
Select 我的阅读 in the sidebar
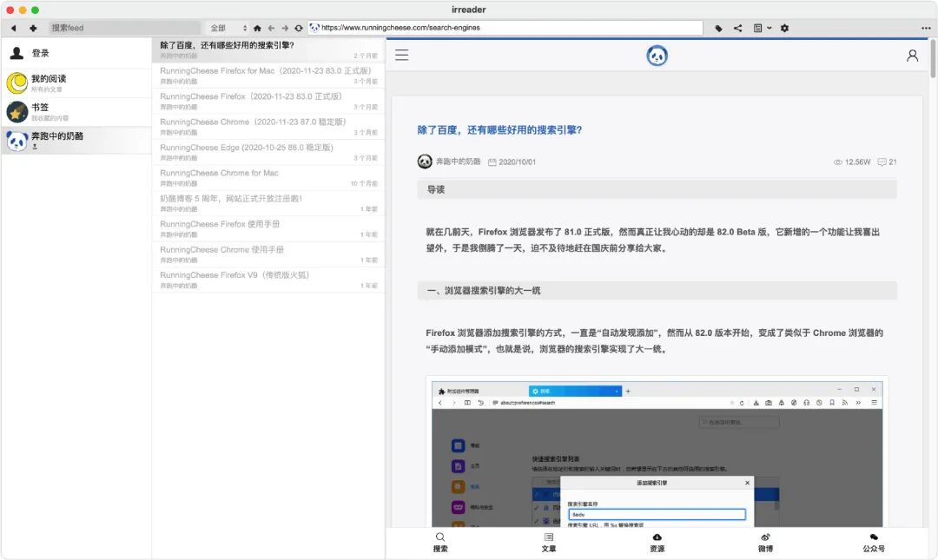pyautogui.click(x=76, y=83)
